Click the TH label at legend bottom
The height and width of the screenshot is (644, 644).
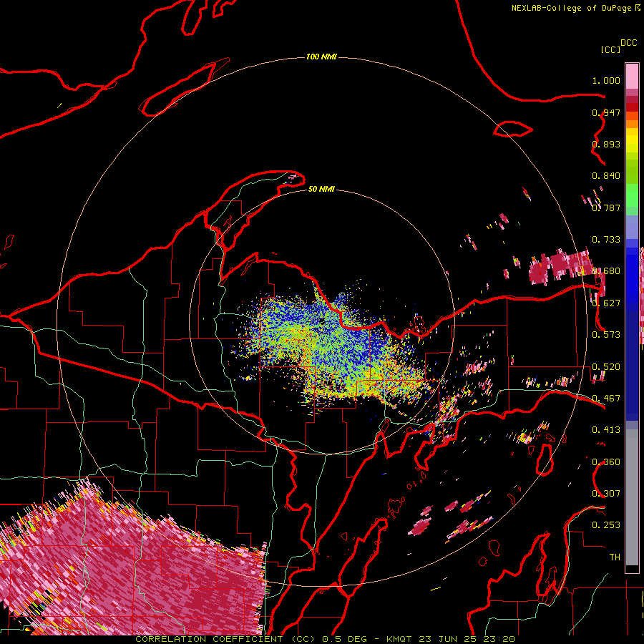615,557
